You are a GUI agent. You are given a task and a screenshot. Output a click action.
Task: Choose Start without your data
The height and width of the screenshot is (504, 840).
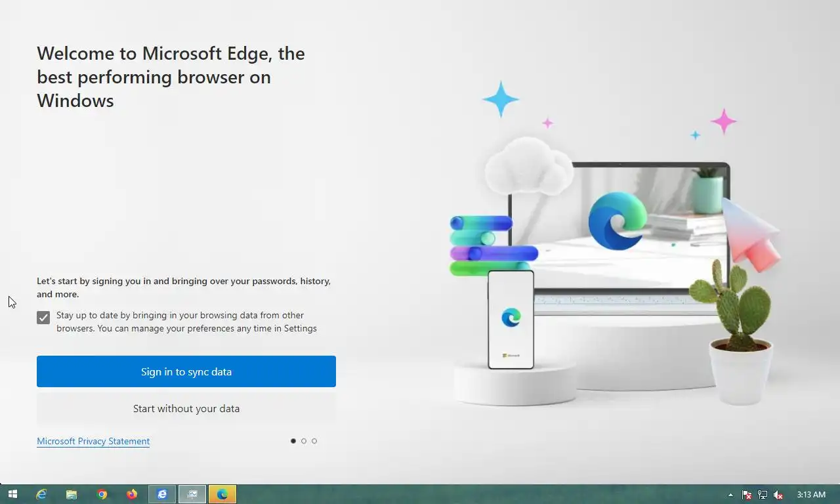186,408
